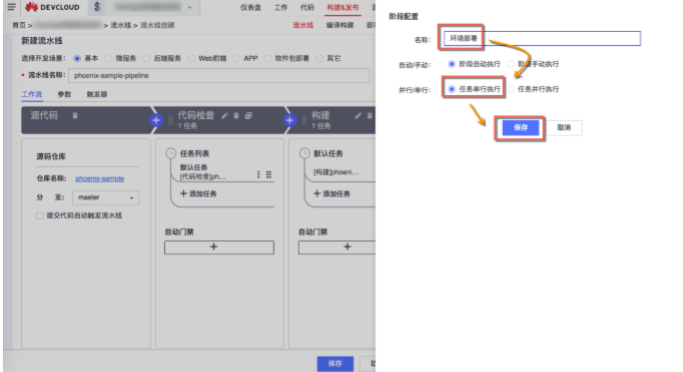Edit the 构建 stage with pencil icon
Screen dimensions: 683x372
pyautogui.click(x=358, y=115)
